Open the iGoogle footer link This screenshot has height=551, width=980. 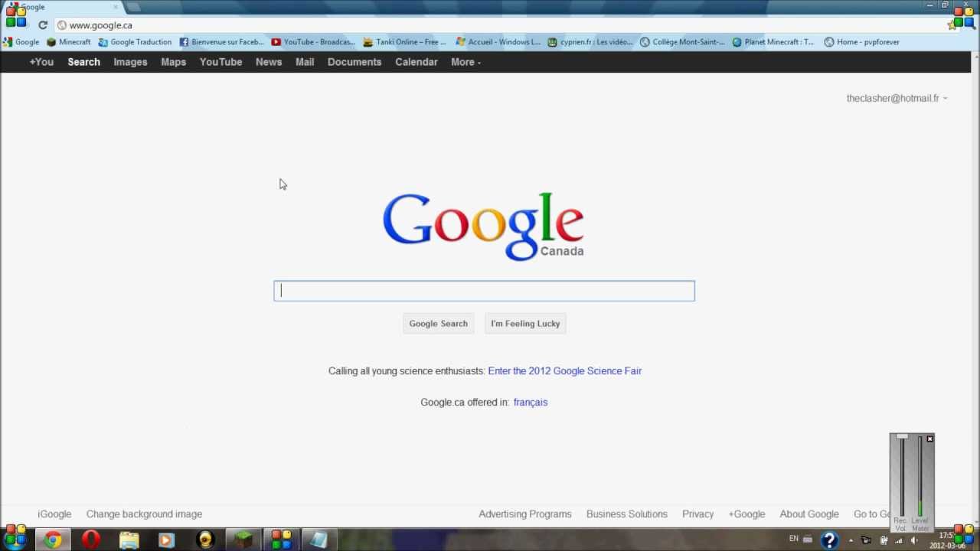coord(54,514)
